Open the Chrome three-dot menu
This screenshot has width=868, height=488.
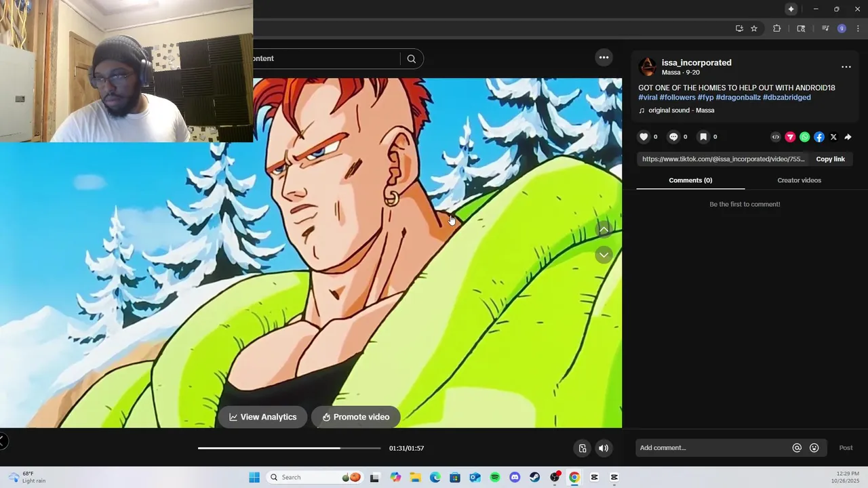[x=858, y=28]
